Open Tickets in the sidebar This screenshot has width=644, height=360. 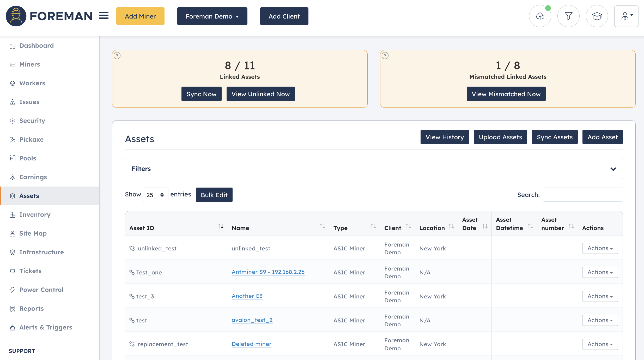[x=50, y=271]
